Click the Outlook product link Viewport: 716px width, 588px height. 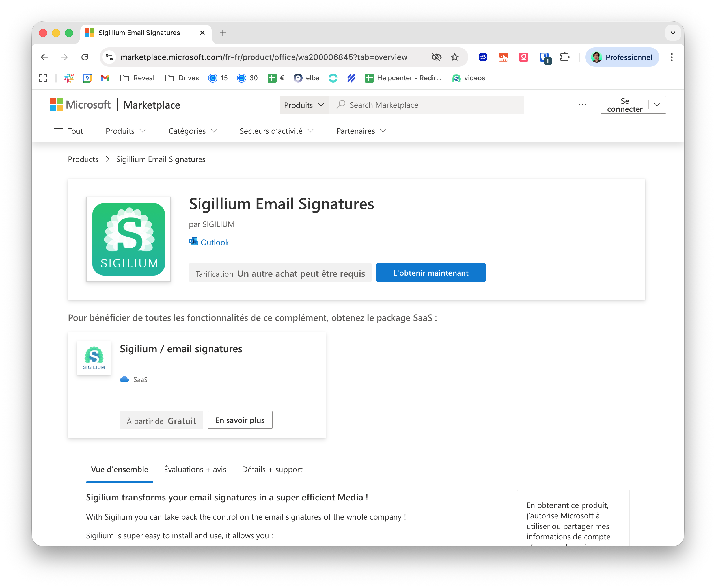(x=215, y=243)
